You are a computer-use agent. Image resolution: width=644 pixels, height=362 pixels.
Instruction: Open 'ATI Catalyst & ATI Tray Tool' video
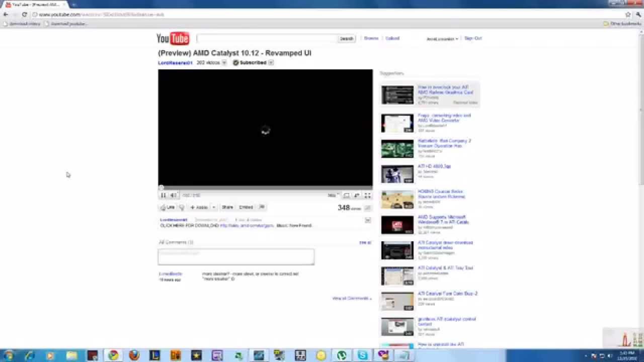[x=445, y=268]
